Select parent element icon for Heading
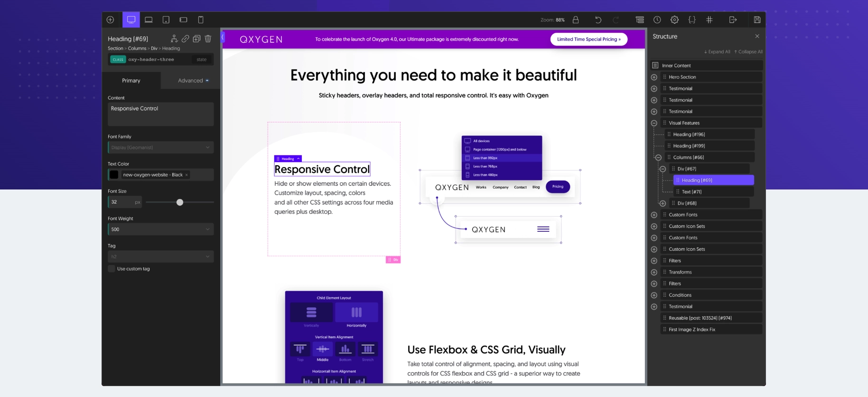Viewport: 868px width, 397px height. coord(174,38)
